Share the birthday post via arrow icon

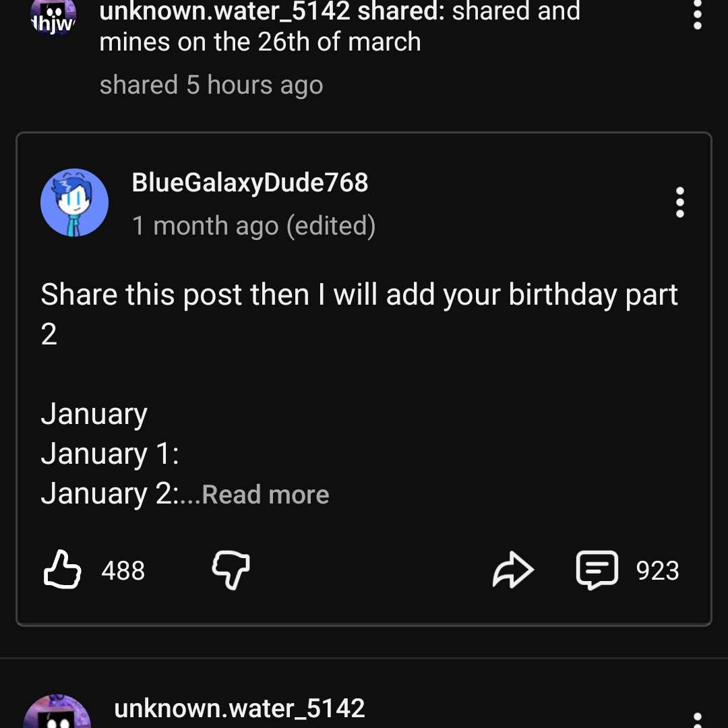click(x=513, y=570)
